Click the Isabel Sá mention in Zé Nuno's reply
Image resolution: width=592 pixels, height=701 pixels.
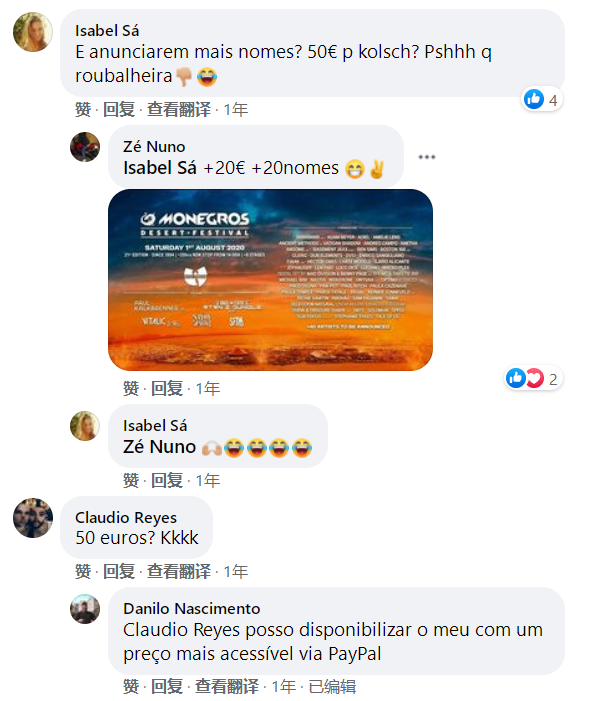click(160, 168)
